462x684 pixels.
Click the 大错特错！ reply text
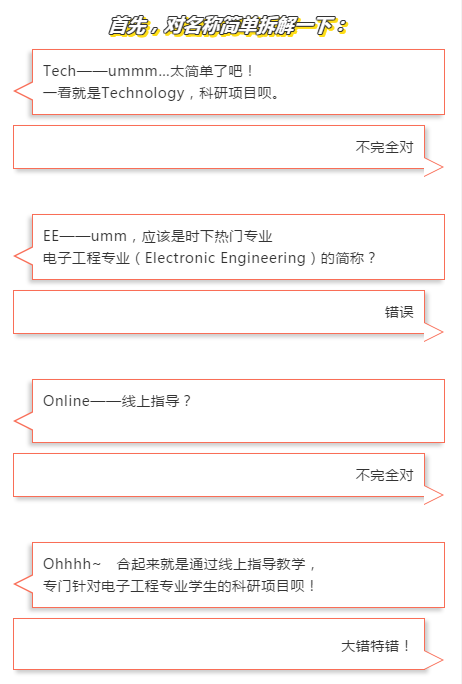coord(375,646)
